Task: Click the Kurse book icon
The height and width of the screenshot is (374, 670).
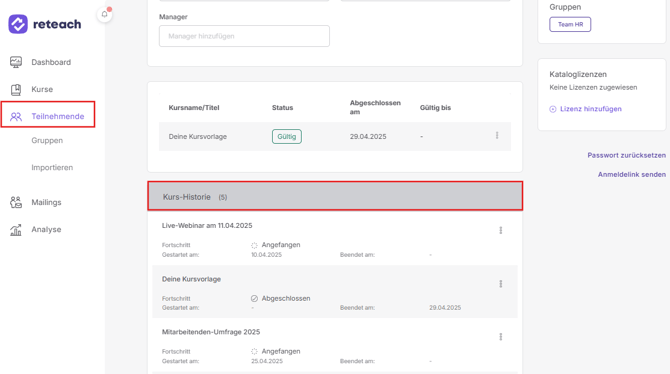Action: click(x=16, y=89)
